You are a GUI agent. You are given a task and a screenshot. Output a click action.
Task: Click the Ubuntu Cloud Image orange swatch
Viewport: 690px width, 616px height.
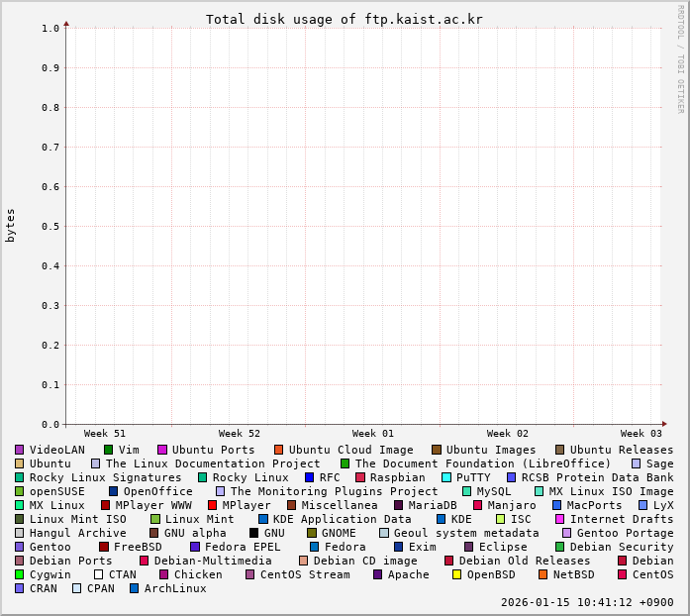(278, 450)
